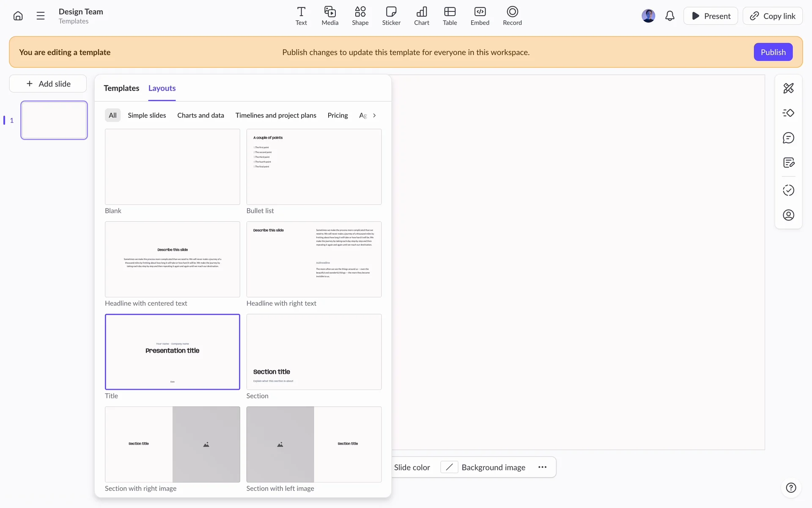Select the Bullet list layout thumbnail
This screenshot has width=812, height=508.
click(314, 167)
